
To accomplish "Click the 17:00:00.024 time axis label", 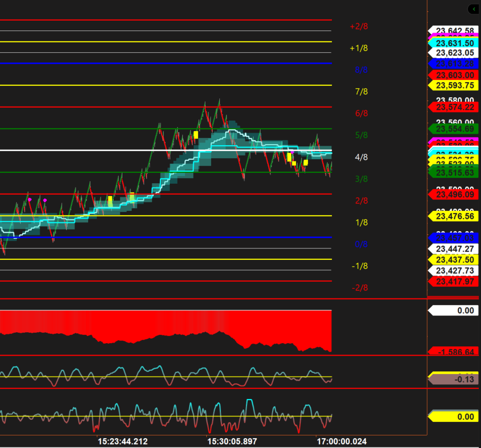I will point(342,441).
